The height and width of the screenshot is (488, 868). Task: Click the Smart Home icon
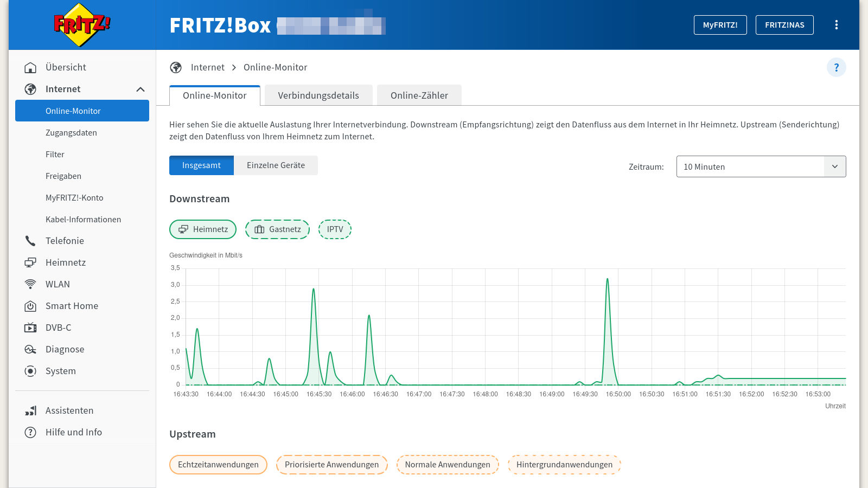click(31, 306)
